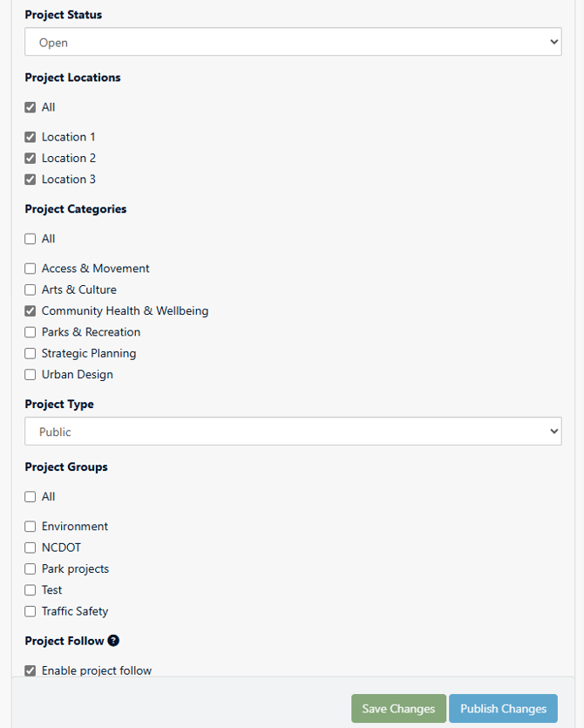Uncheck All under Project Locations
The image size is (584, 728).
[31, 107]
